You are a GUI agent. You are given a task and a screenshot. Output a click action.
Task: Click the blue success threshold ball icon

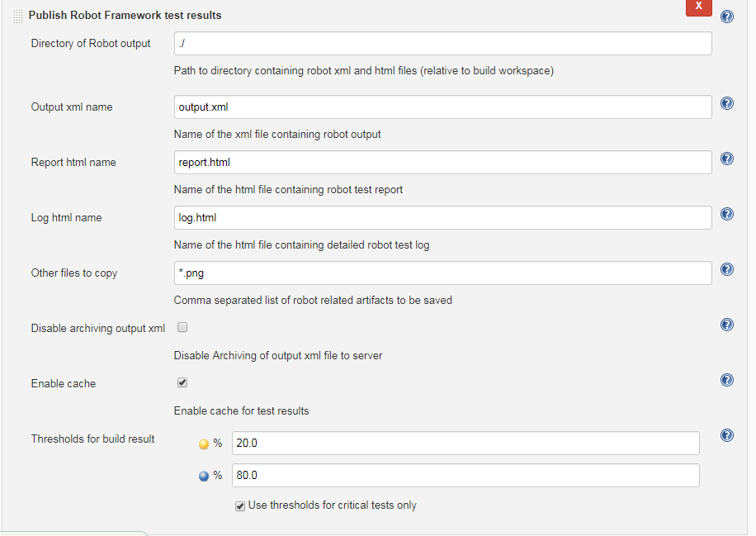[x=204, y=477]
